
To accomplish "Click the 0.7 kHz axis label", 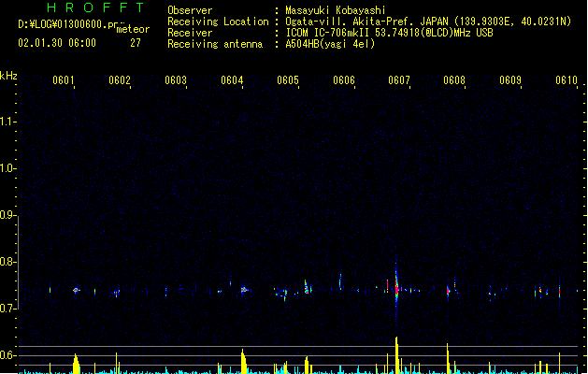I will 7,309.
